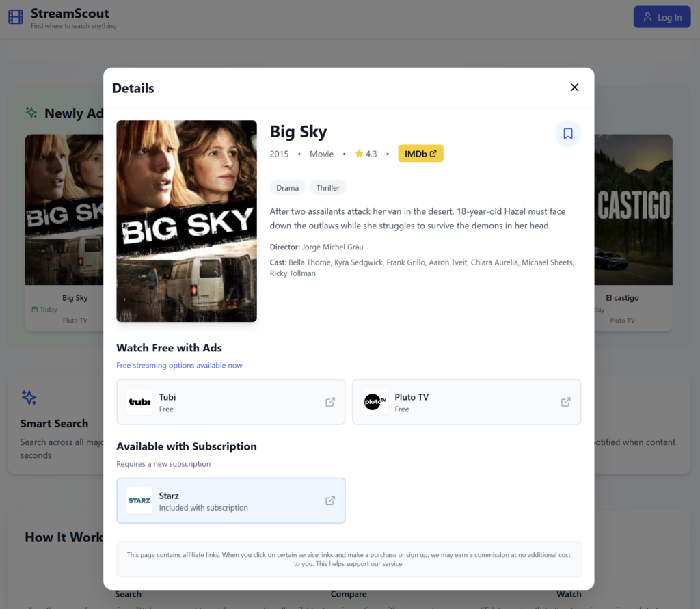Click the Starz logo icon
Screen dimensions: 700x609
pos(139,500)
